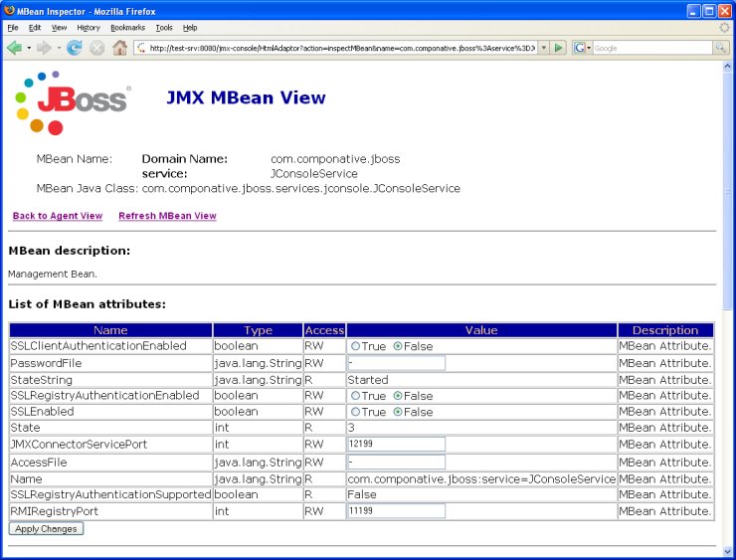The height and width of the screenshot is (560, 736).
Task: Click the green Go arrow beside URL
Action: 558,48
